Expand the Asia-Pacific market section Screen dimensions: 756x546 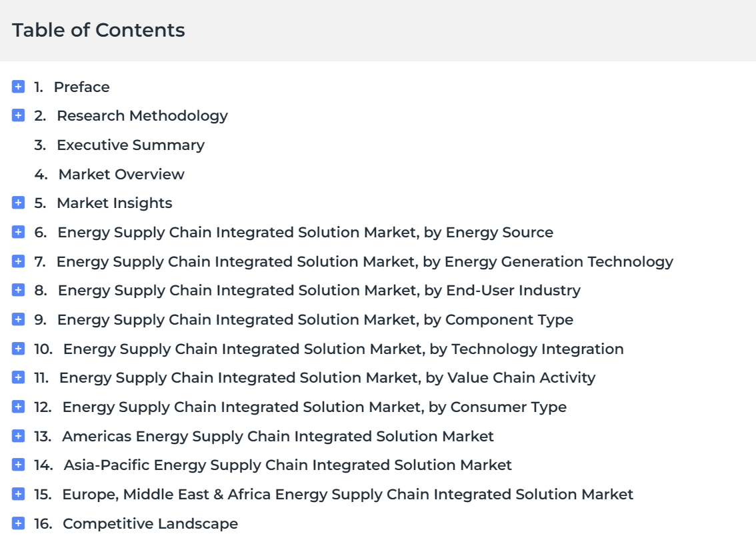tap(18, 465)
